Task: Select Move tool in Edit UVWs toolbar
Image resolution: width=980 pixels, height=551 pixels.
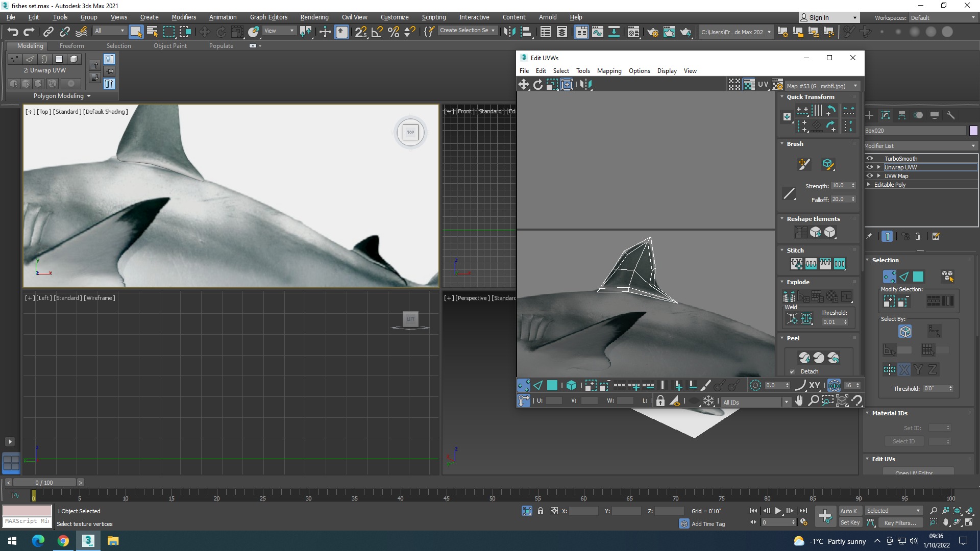Action: 524,85
